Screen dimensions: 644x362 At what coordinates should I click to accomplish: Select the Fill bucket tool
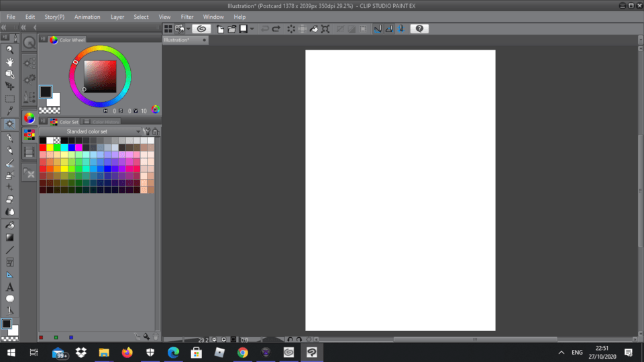point(10,225)
